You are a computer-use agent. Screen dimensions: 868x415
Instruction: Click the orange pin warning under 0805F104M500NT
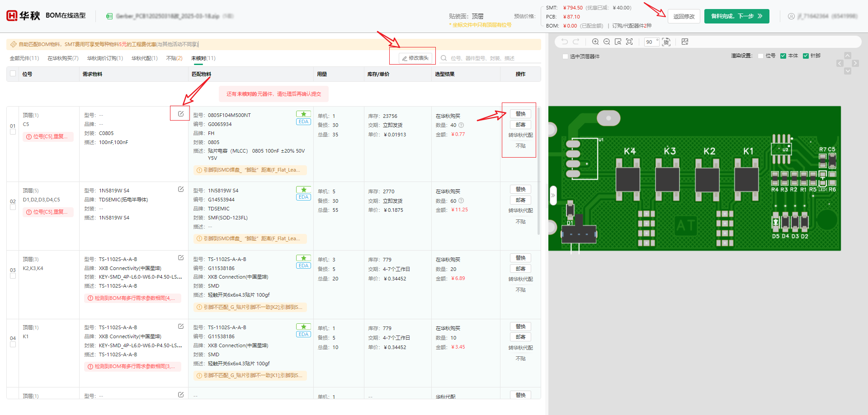pos(250,170)
